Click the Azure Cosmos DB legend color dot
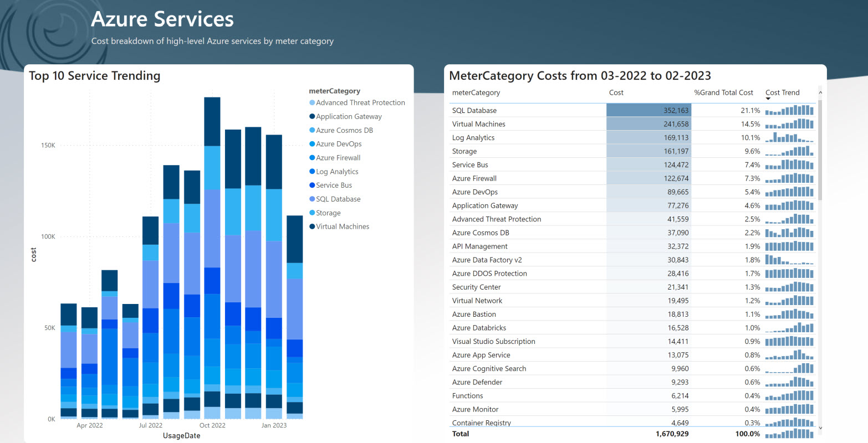The width and height of the screenshot is (868, 443). 312,131
